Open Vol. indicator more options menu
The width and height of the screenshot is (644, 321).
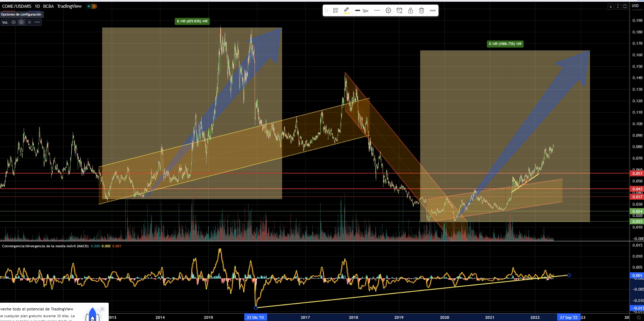point(37,22)
